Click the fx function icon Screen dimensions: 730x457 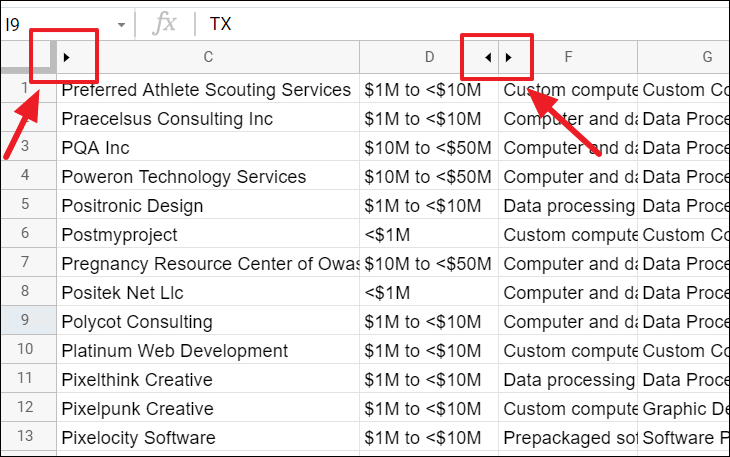164,24
